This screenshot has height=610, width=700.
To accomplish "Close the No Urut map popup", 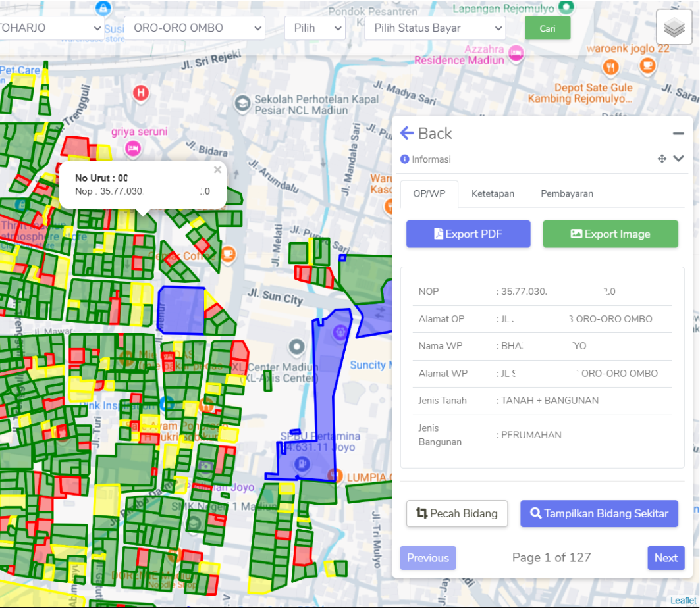I will (x=217, y=170).
